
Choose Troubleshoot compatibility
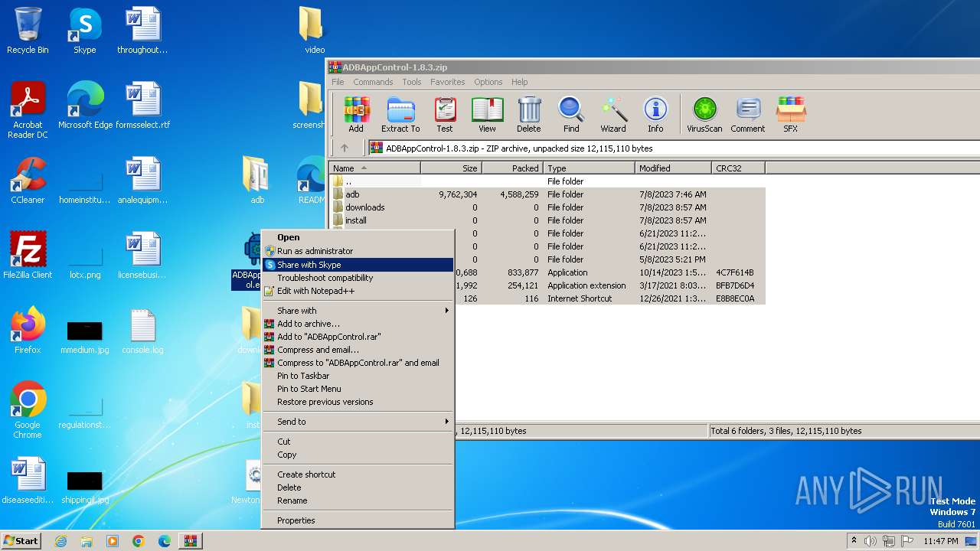(x=358, y=278)
